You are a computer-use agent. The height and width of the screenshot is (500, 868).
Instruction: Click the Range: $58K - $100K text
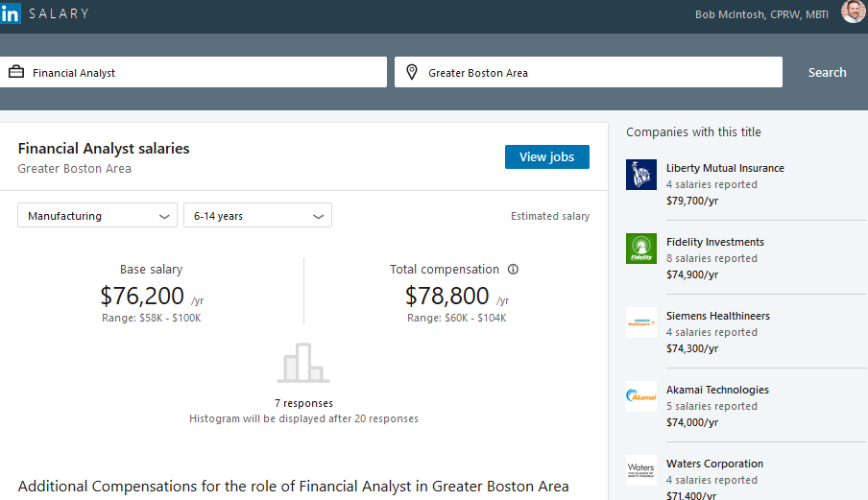click(x=151, y=318)
